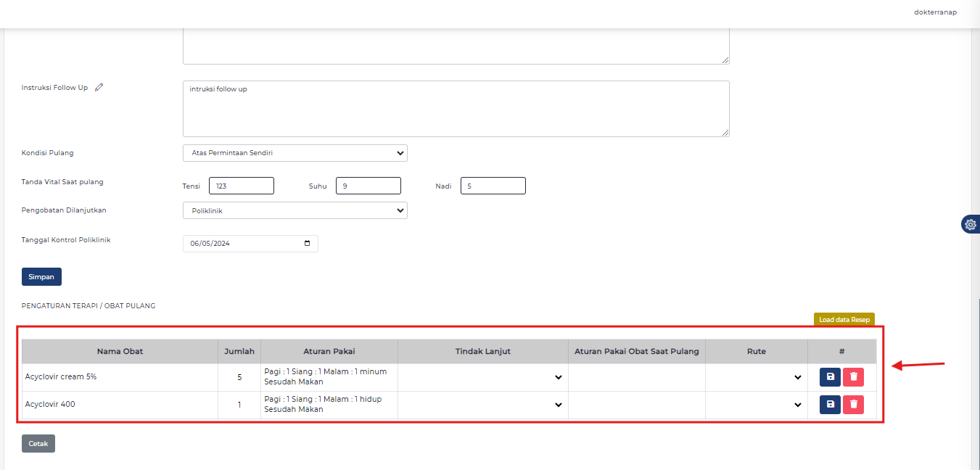Open the calendar picker for Tanggal Kontrol
Screen dimensions: 980x470
[x=307, y=244]
